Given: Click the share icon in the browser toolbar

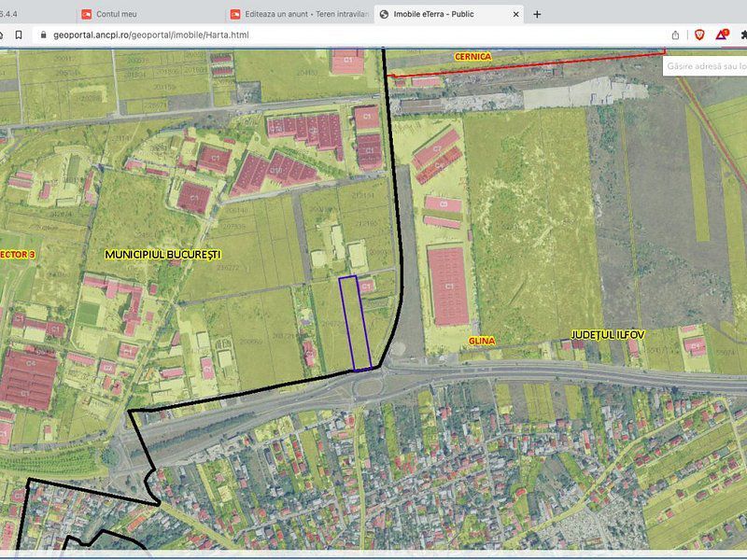Looking at the screenshot, I should (675, 35).
